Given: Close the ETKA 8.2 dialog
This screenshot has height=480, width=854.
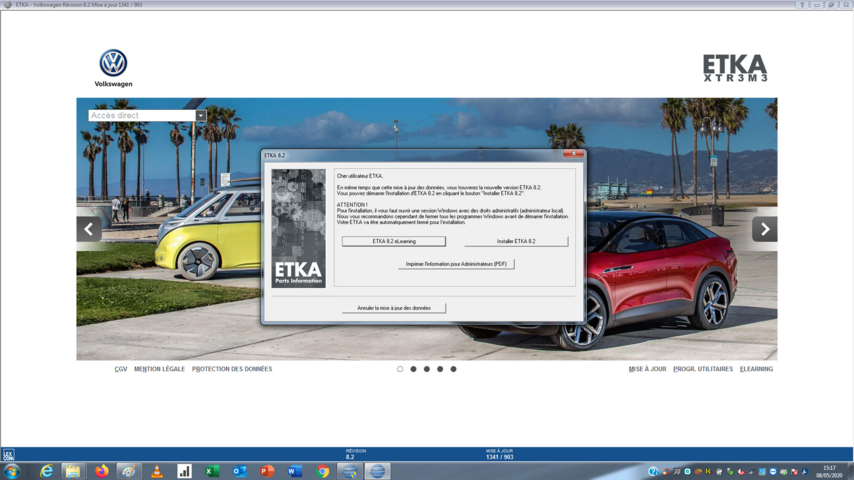Looking at the screenshot, I should pyautogui.click(x=574, y=154).
